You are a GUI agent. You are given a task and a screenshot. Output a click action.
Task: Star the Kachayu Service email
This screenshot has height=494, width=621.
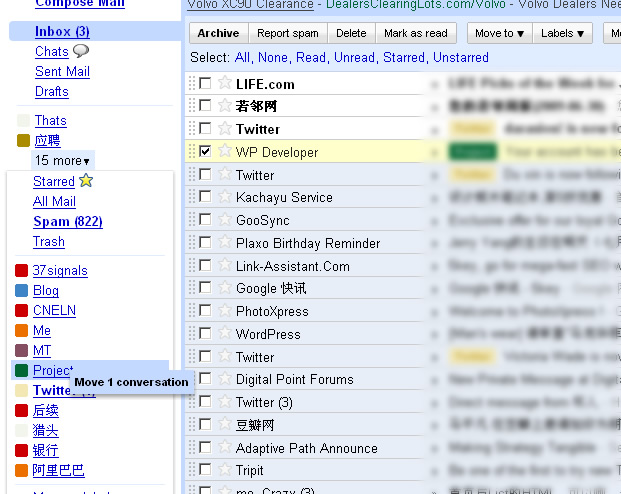[x=225, y=197]
